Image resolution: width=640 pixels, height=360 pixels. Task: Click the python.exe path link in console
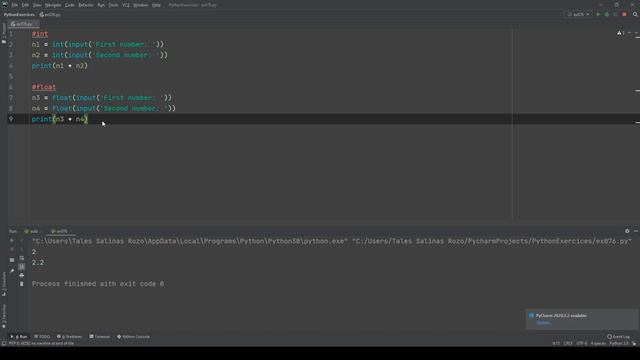click(190, 241)
